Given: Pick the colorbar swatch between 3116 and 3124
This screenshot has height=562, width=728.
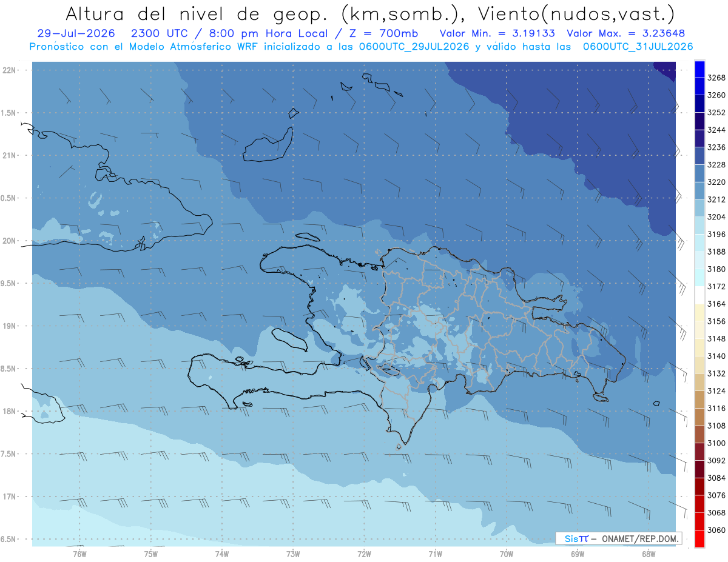Looking at the screenshot, I should click(699, 400).
